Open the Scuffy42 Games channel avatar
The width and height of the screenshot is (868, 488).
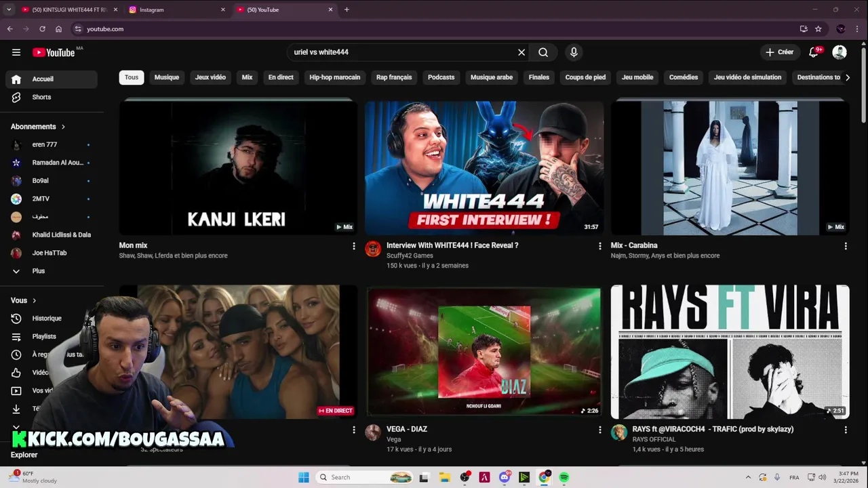(373, 249)
